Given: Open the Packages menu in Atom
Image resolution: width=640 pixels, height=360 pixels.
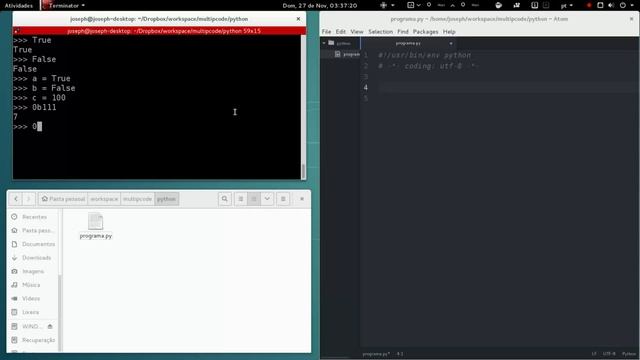Looking at the screenshot, I should pyautogui.click(x=425, y=31).
